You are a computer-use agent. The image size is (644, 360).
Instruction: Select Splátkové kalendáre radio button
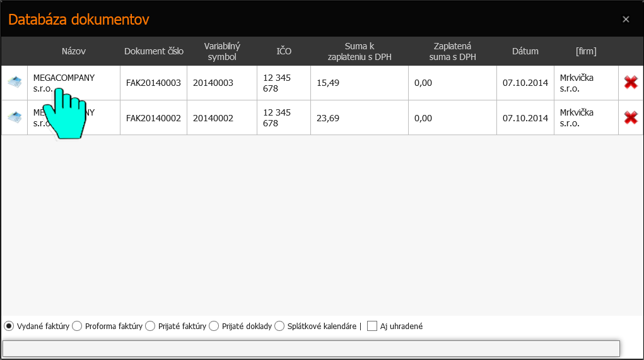click(279, 327)
